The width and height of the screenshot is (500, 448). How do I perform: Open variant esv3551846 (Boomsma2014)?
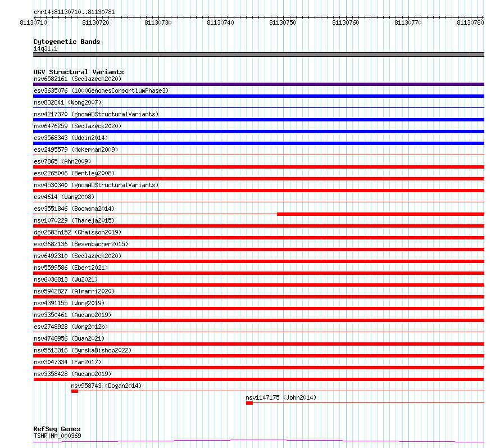pos(74,209)
